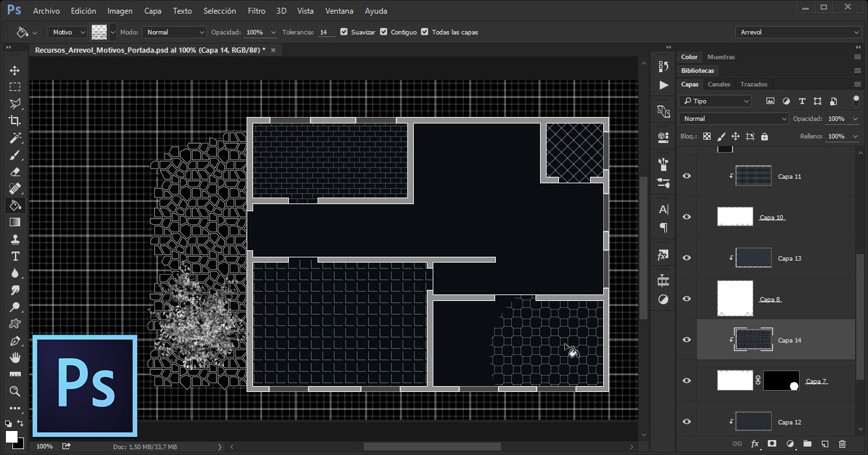Switch to the Trazados tab
868x455 pixels.
[753, 84]
